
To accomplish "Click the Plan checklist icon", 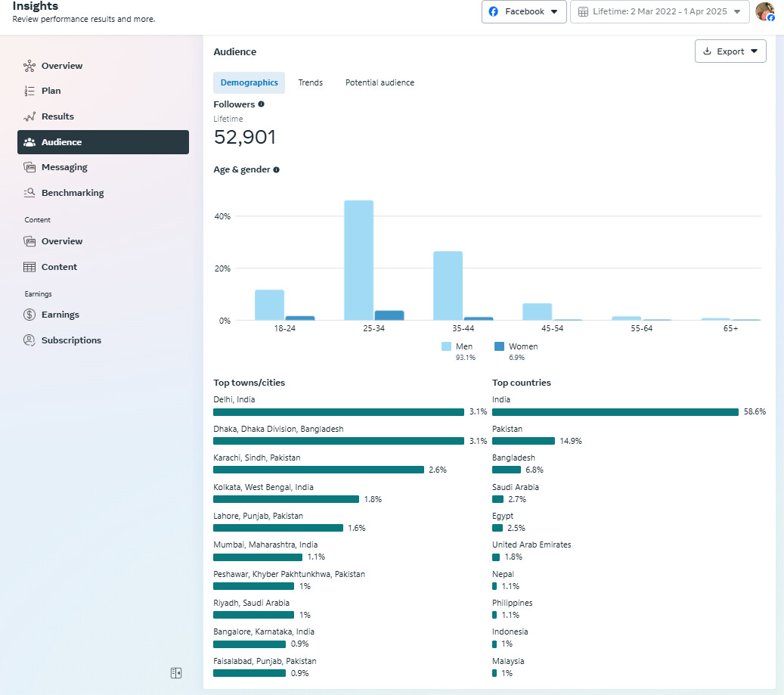I will point(29,91).
